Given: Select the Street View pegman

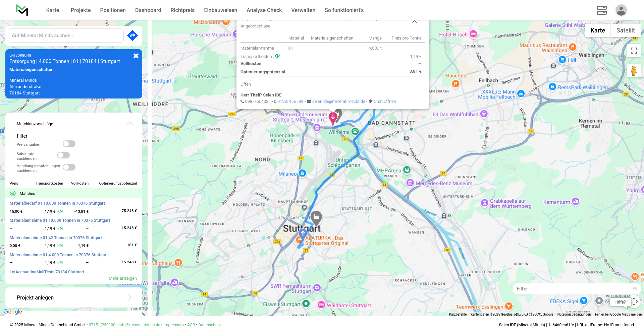Looking at the screenshot, I should click(x=634, y=71).
